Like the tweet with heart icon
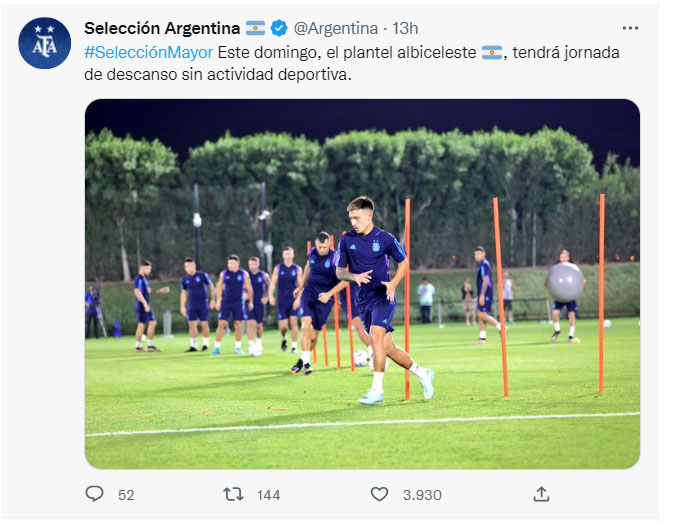Screen dimensions: 682x524 click(x=379, y=494)
